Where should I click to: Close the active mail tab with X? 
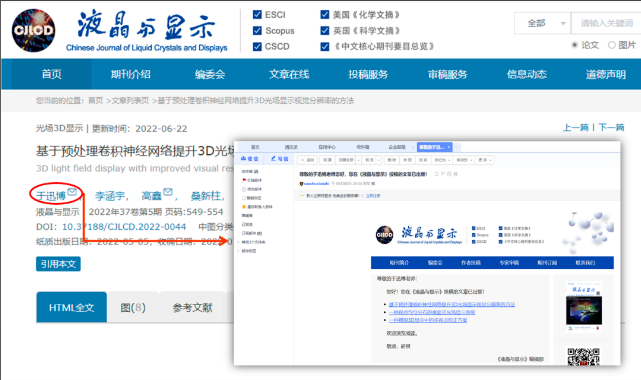[x=449, y=147]
